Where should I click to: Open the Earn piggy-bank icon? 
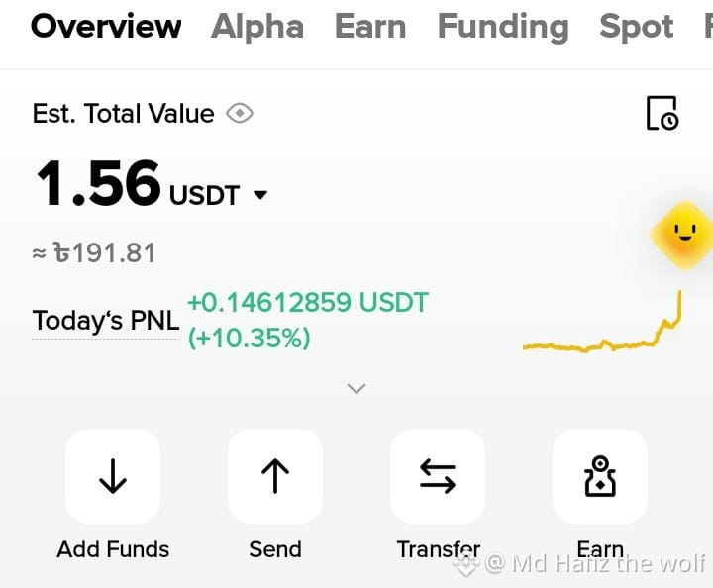point(600,476)
